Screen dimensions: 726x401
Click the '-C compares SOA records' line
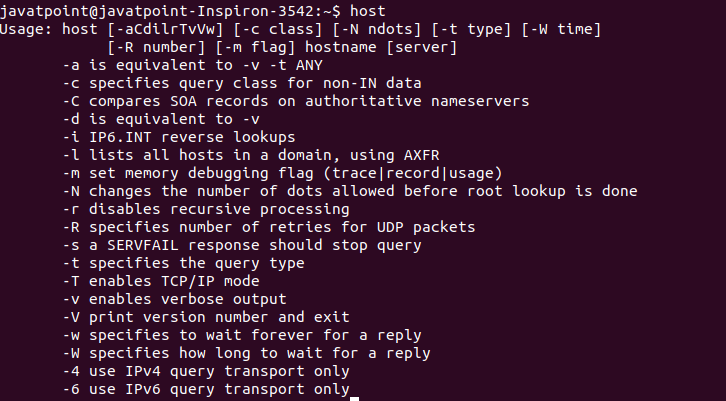(296, 101)
